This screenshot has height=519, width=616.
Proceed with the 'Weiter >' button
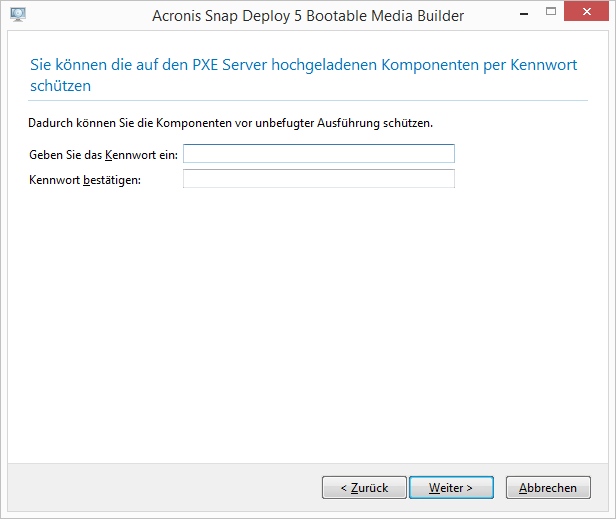(451, 488)
